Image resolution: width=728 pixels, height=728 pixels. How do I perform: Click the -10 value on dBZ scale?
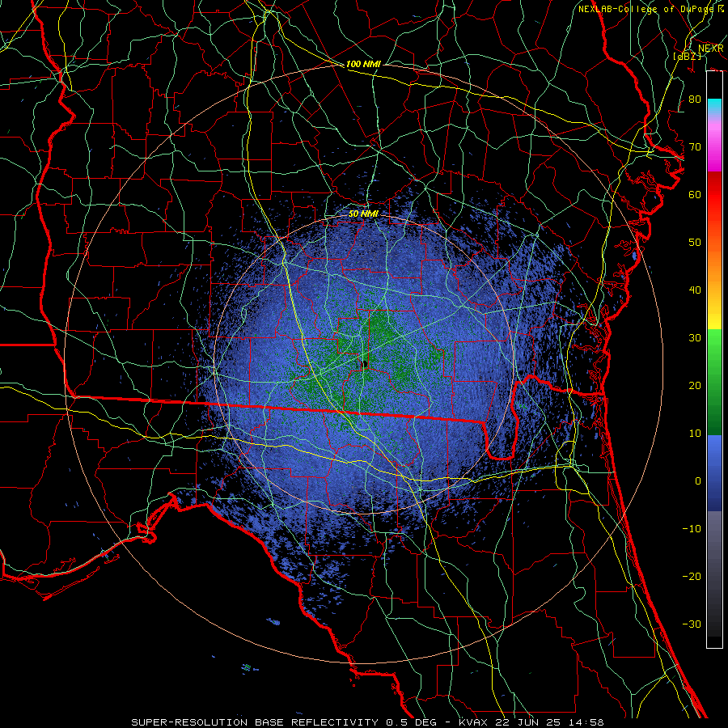pyautogui.click(x=692, y=529)
